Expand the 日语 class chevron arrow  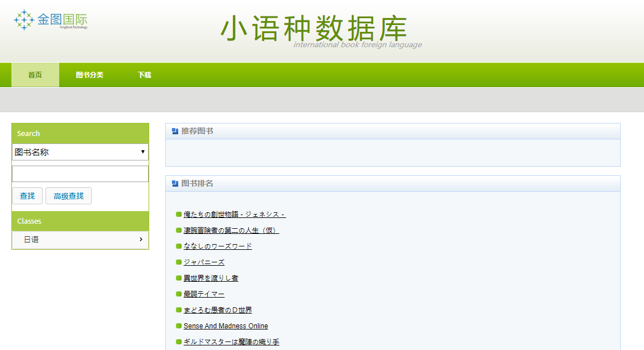point(141,240)
